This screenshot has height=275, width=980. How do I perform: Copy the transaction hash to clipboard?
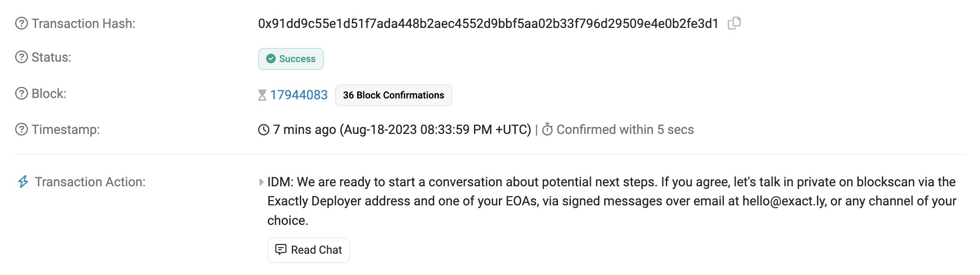(x=734, y=23)
